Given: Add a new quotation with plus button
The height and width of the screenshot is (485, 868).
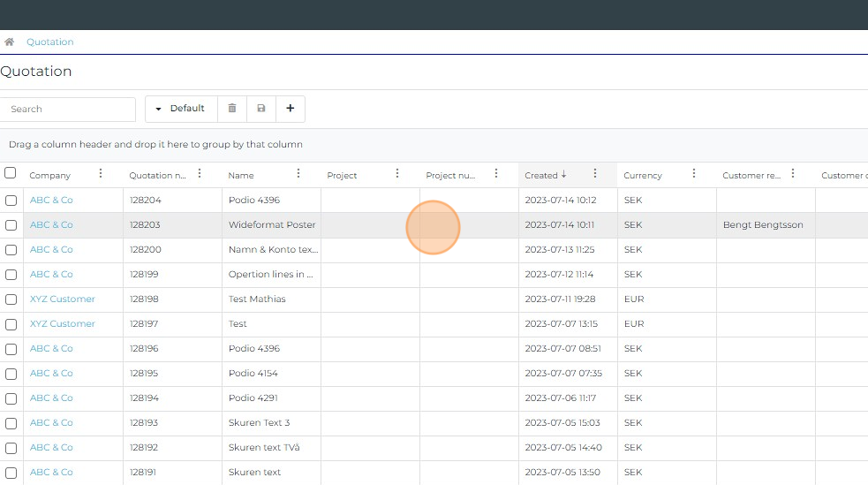Looking at the screenshot, I should pos(291,109).
